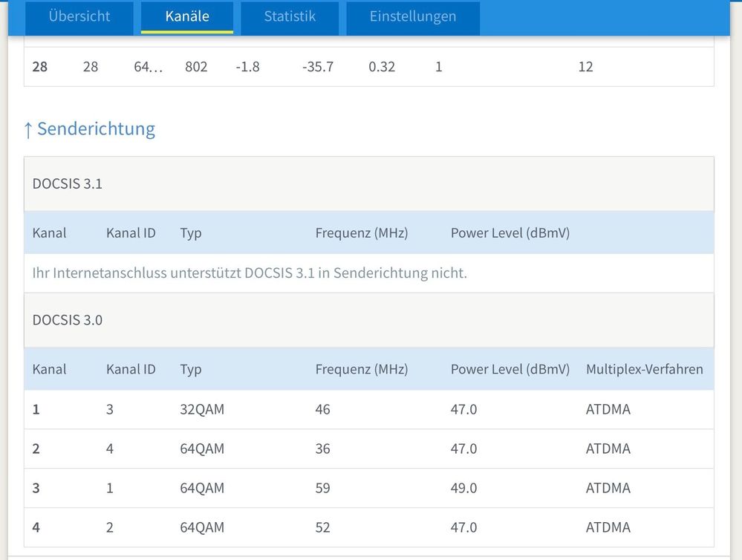Open the Übersicht tab
Screen dimensions: 742x560
tap(79, 16)
